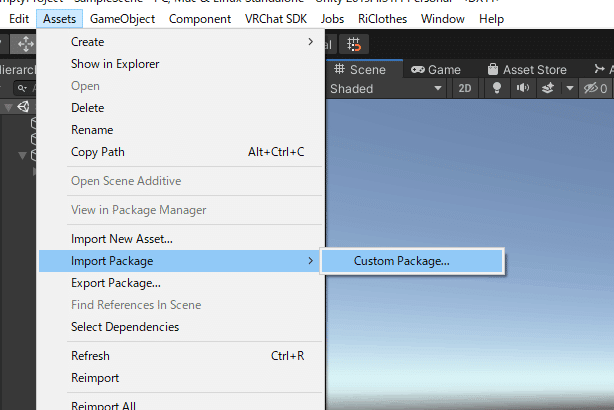Choose Refresh from the Assets menu
Image resolution: width=614 pixels, height=410 pixels.
(182, 356)
